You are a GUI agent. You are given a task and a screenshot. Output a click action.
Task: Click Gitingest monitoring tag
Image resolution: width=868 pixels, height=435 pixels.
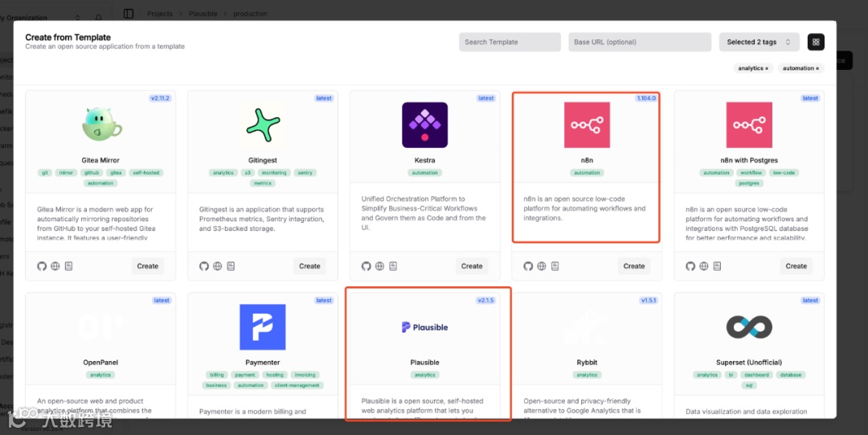click(274, 173)
